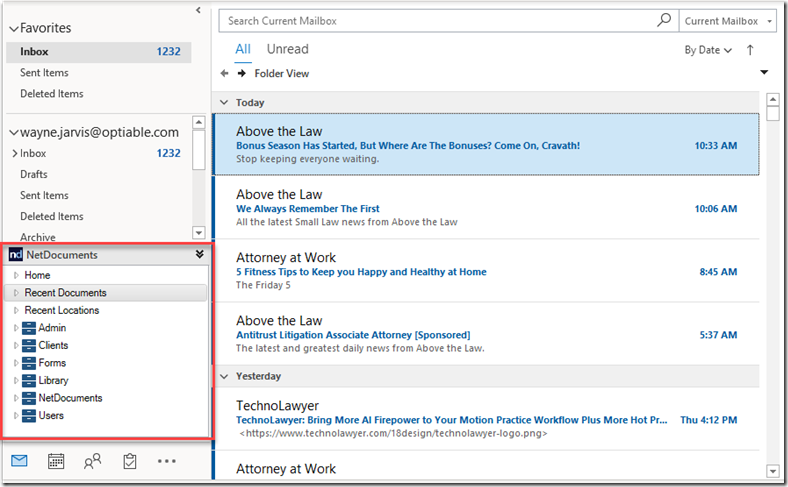
Task: Minimize the folder pane with the chevron
Action: pos(198,10)
